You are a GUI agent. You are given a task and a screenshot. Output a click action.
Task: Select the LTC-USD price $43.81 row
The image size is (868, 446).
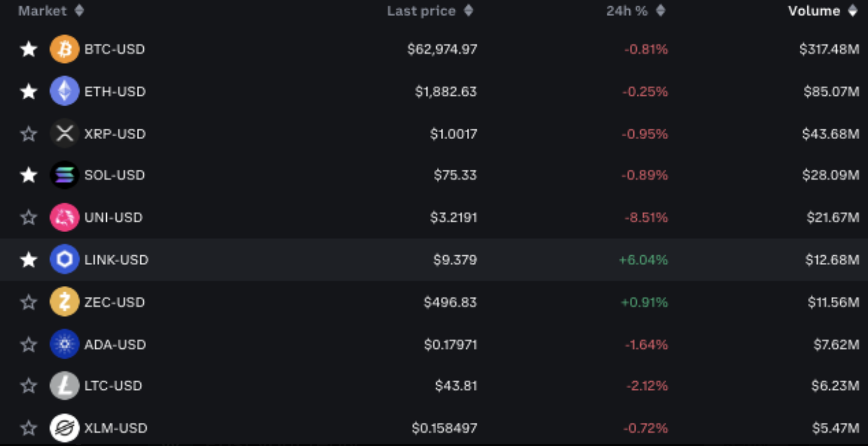coord(434,386)
